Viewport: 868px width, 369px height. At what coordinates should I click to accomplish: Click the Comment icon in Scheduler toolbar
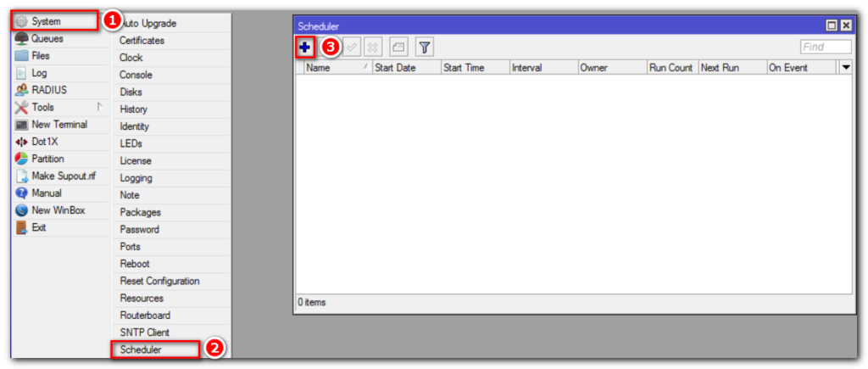point(398,48)
